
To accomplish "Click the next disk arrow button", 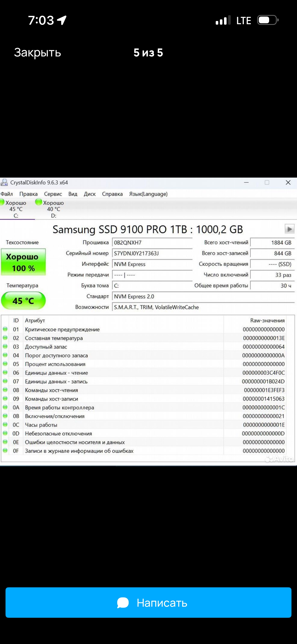I will pyautogui.click(x=289, y=229).
